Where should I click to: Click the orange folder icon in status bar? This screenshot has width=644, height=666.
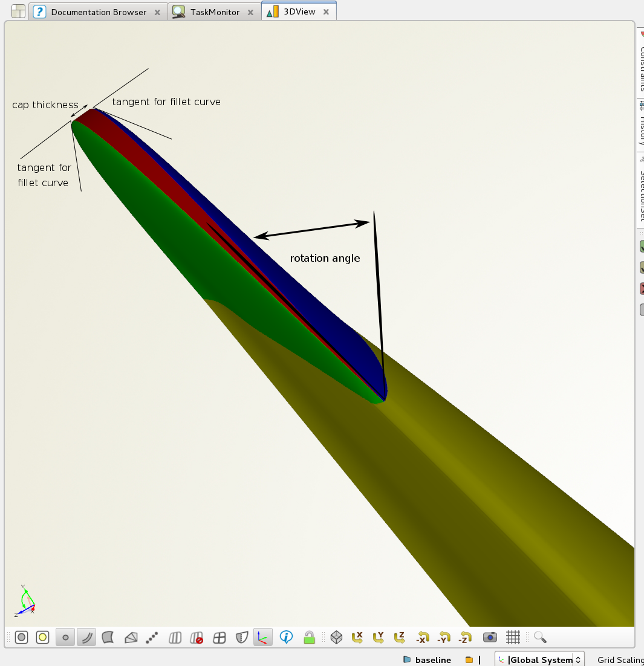click(x=469, y=659)
